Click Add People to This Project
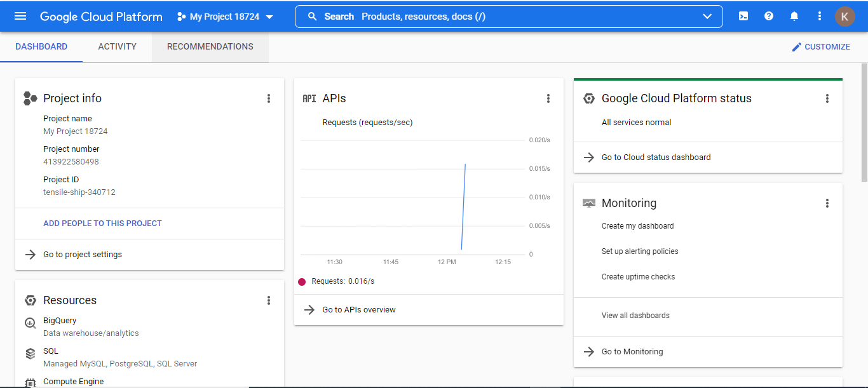Viewport: 868px width, 388px height. (x=102, y=224)
